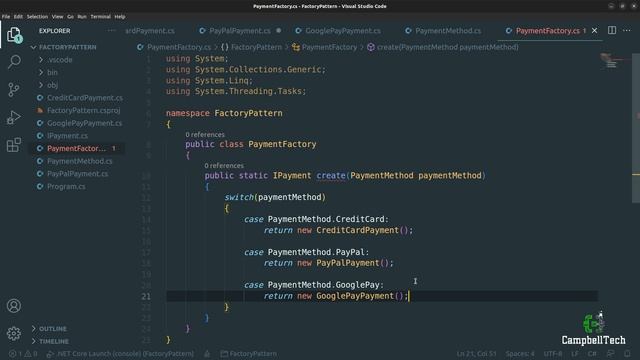Open the Accounts menu icon
640x360 pixels.
14,306
